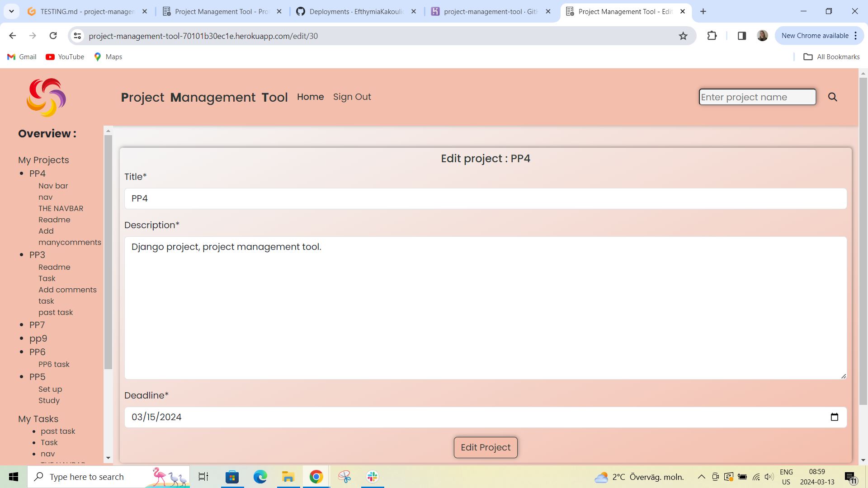Screen dimensions: 868x488
Task: Launch Slack from the taskbar
Action: tap(372, 476)
